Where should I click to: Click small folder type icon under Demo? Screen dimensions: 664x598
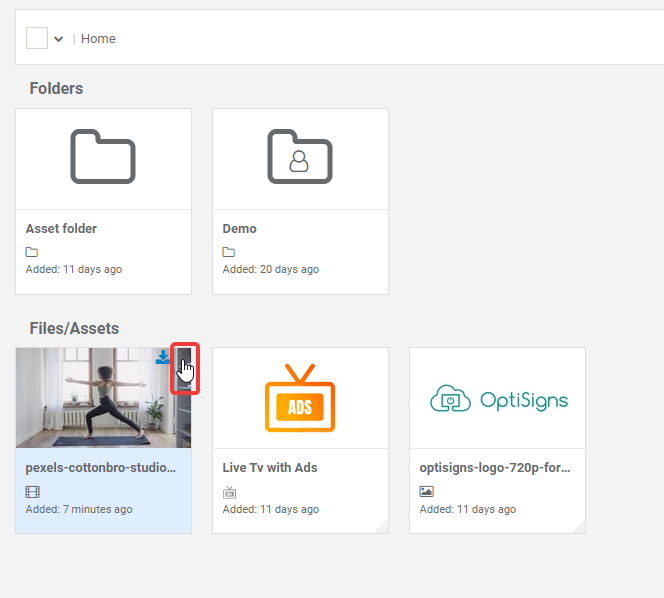click(x=229, y=252)
